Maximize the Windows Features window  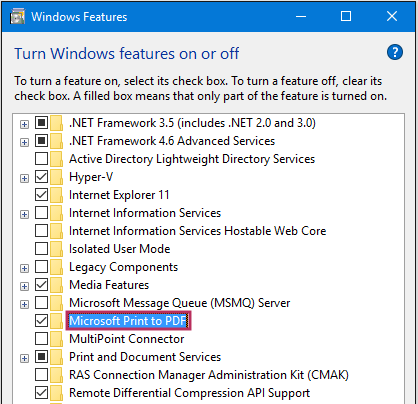click(346, 16)
